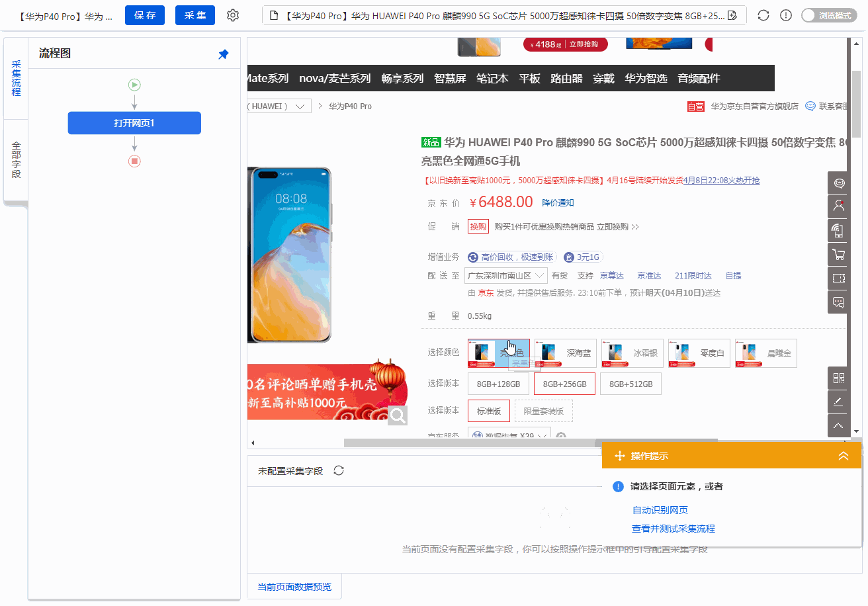Click the 自动识别网页 link
The image size is (868, 606).
click(660, 509)
